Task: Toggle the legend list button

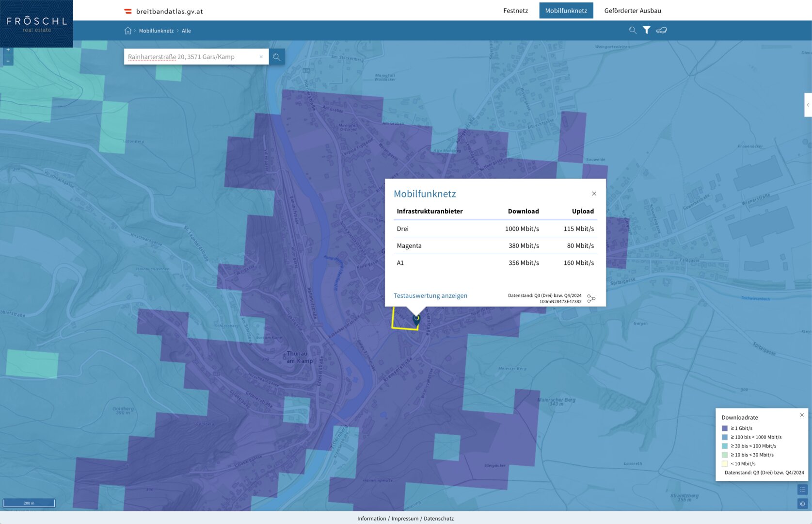Action: pyautogui.click(x=802, y=490)
